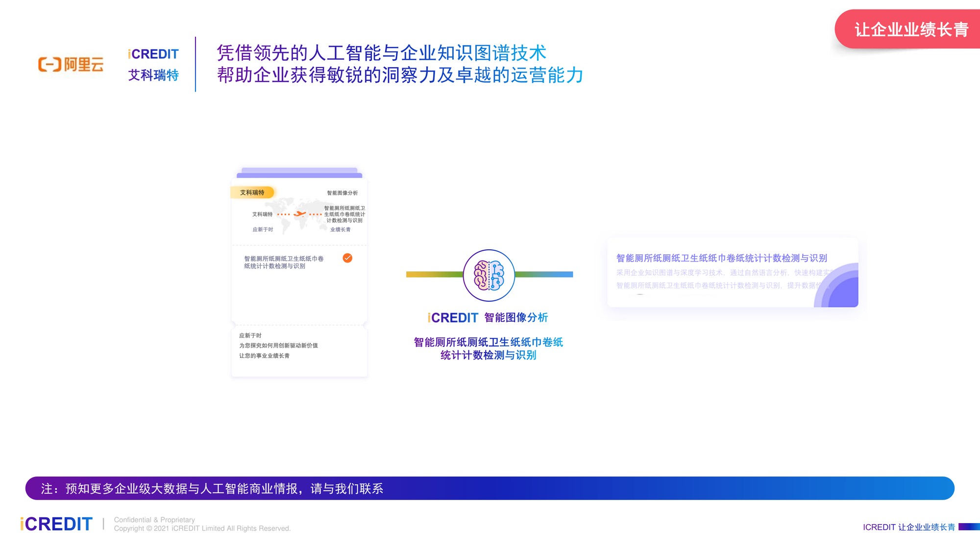Click the blue note bar 注：预知更多企业级大数据
This screenshot has width=980, height=551.
pyautogui.click(x=490, y=488)
